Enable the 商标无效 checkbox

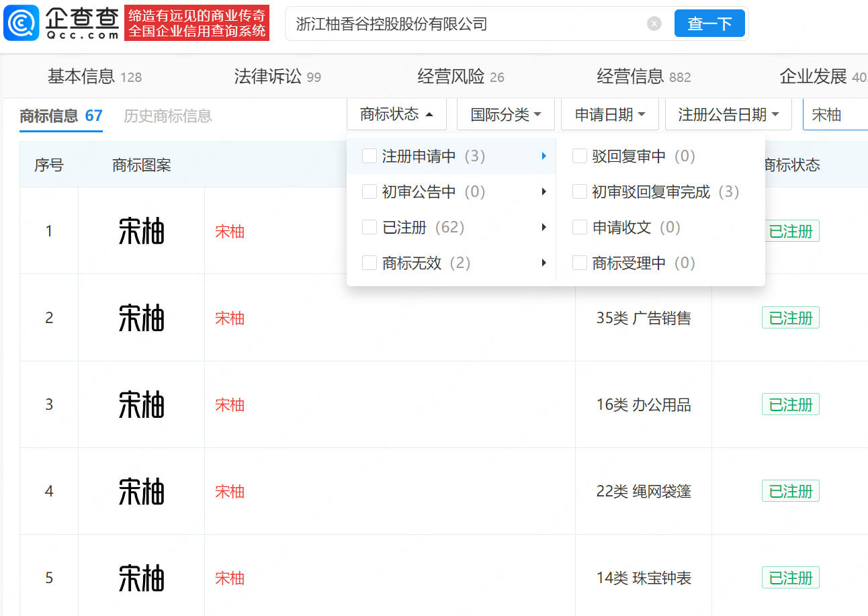coord(370,263)
